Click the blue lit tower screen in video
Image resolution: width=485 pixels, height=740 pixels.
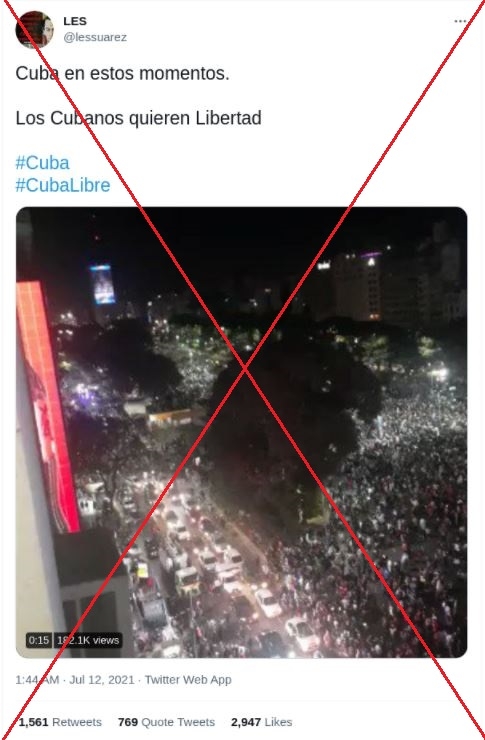click(103, 284)
